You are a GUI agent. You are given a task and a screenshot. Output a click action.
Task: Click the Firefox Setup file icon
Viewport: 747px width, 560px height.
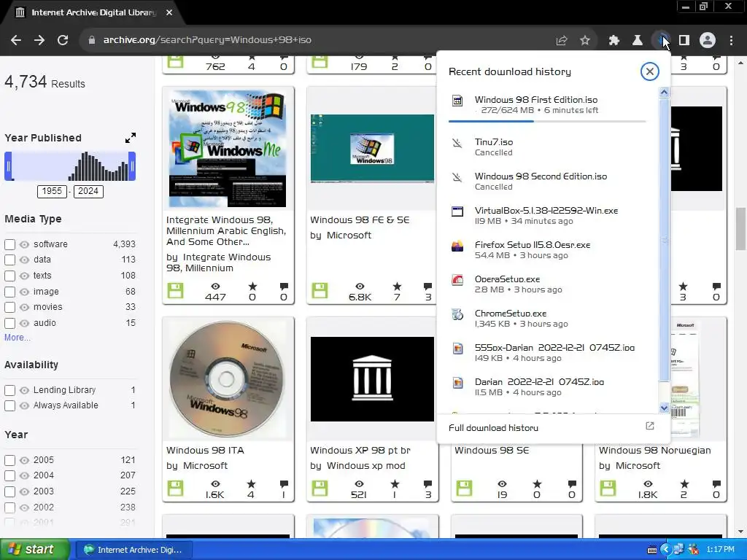457,246
